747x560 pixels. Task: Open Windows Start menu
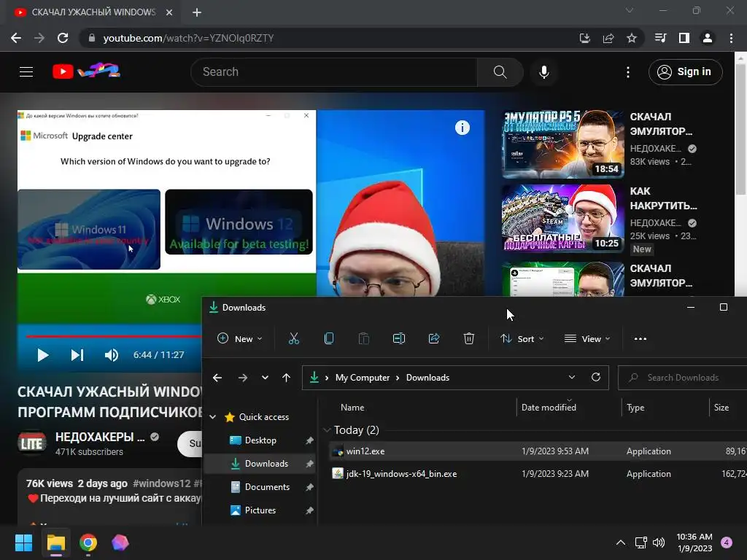[23, 542]
